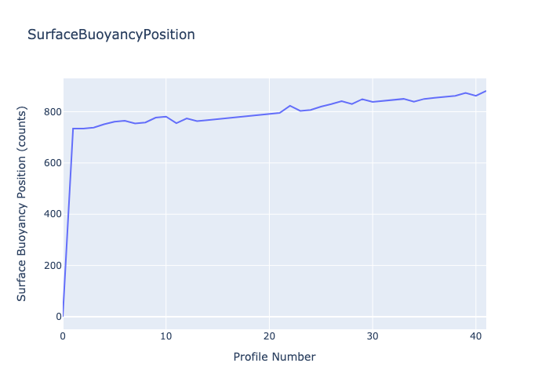Select the x-axis tick label 30
The height and width of the screenshot is (392, 549).
pyautogui.click(x=373, y=336)
